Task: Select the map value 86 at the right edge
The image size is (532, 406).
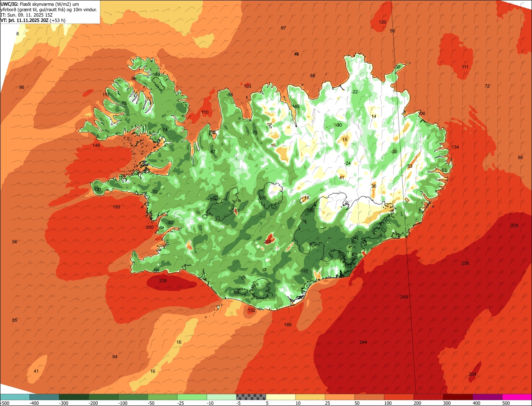Action: 520,157
